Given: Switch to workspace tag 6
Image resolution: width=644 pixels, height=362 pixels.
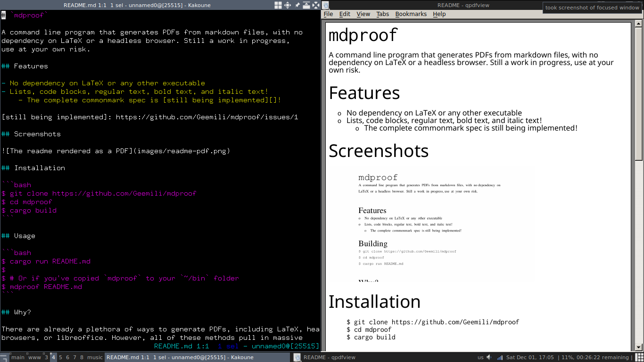Looking at the screenshot, I should point(67,357).
